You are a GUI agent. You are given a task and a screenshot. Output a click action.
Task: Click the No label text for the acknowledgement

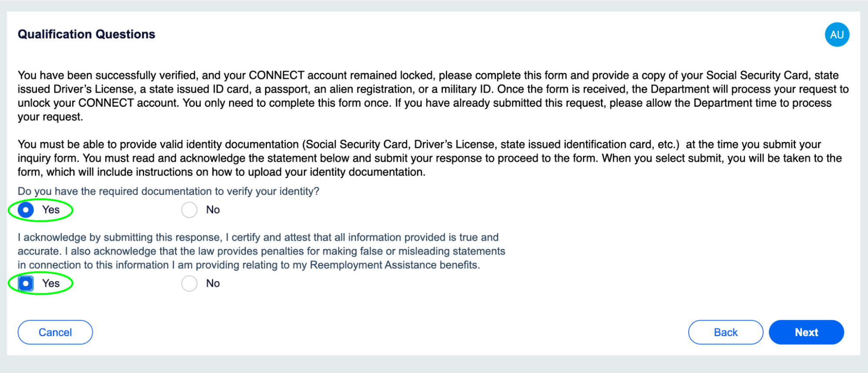point(213,284)
